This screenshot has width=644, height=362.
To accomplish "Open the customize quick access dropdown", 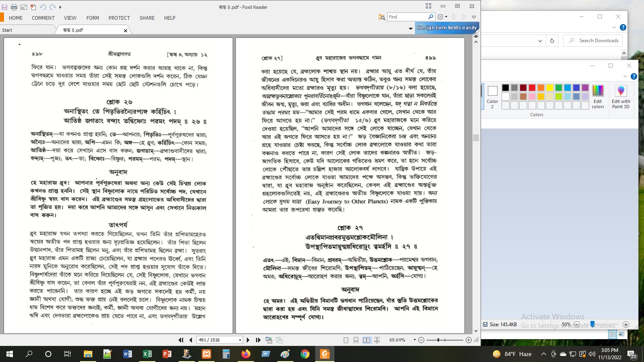I will click(60, 7).
